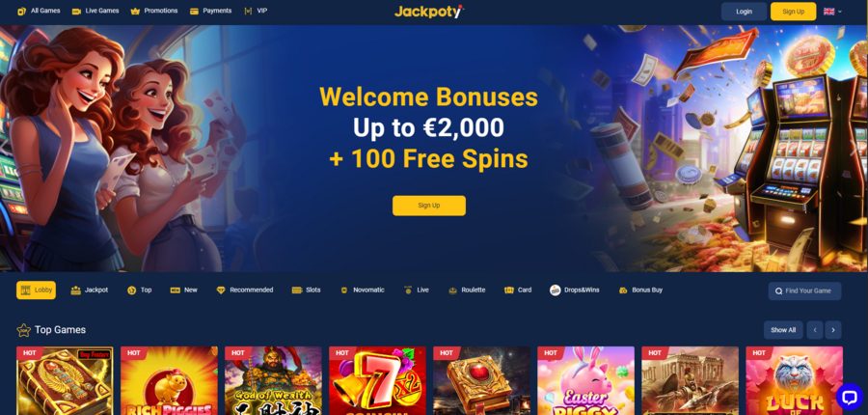
Task: Click the Login button
Action: [x=744, y=11]
